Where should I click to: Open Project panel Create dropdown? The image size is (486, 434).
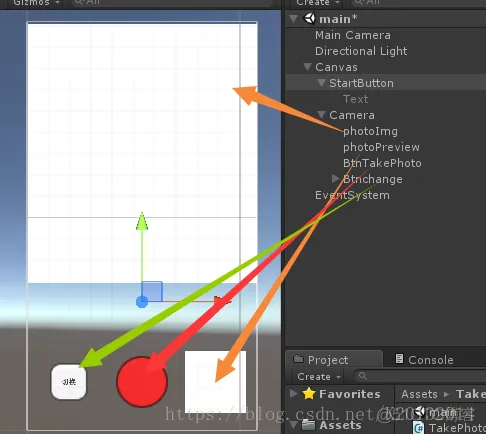319,377
